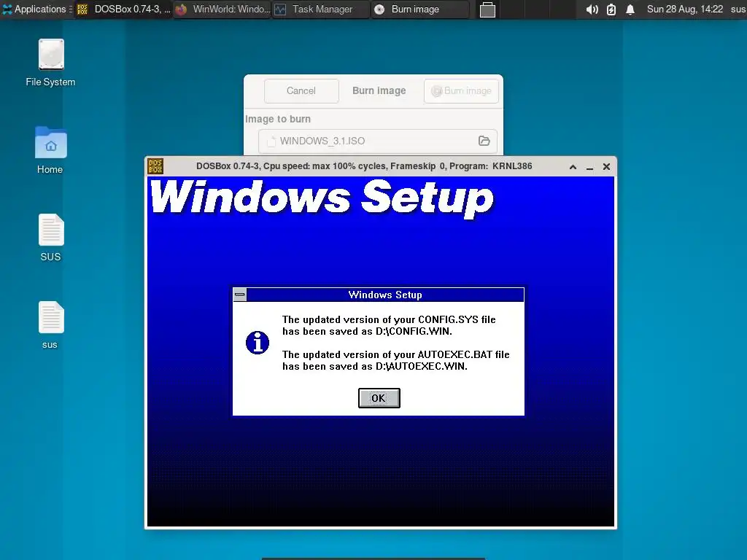Viewport: 747px width, 560px height.
Task: Click the clock showing Sun 28 Aug, 14:22
Action: pyautogui.click(x=684, y=9)
